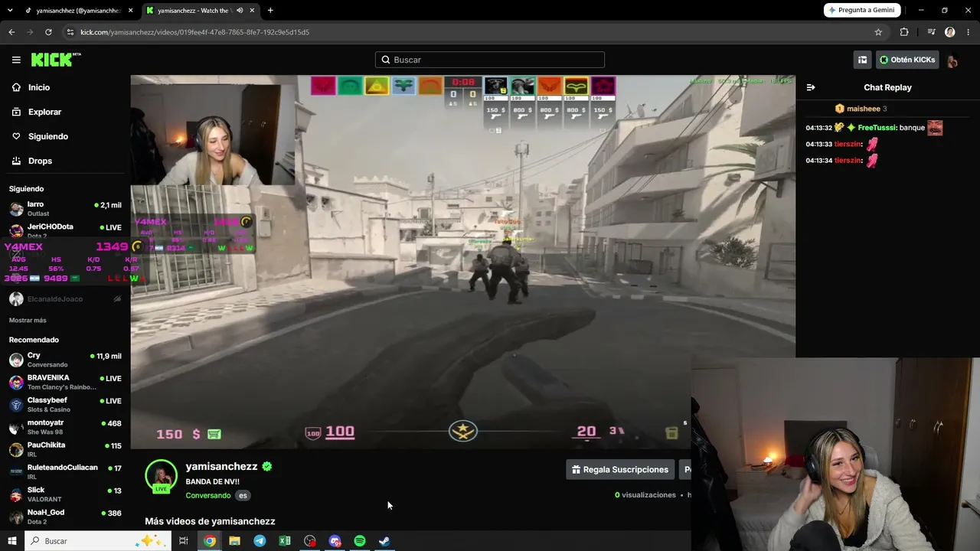This screenshot has width=980, height=551.
Task: Open a new browser tab
Action: click(x=270, y=11)
